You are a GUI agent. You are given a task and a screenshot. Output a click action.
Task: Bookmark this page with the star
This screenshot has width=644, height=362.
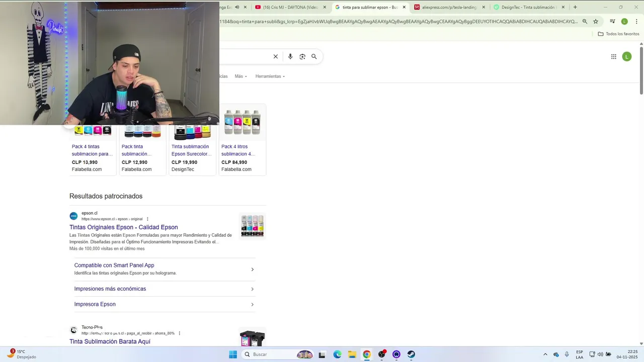tap(596, 21)
